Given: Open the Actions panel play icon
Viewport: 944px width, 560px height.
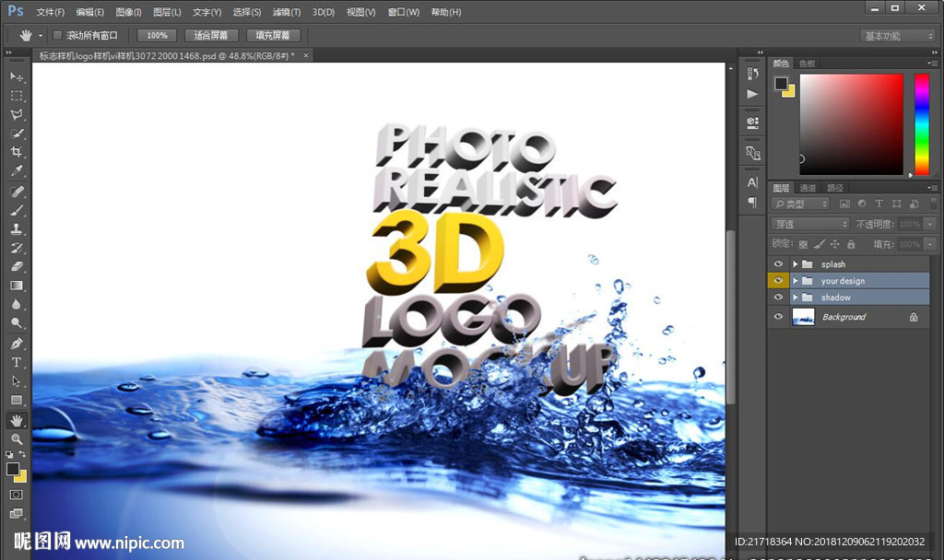Looking at the screenshot, I should [x=752, y=94].
